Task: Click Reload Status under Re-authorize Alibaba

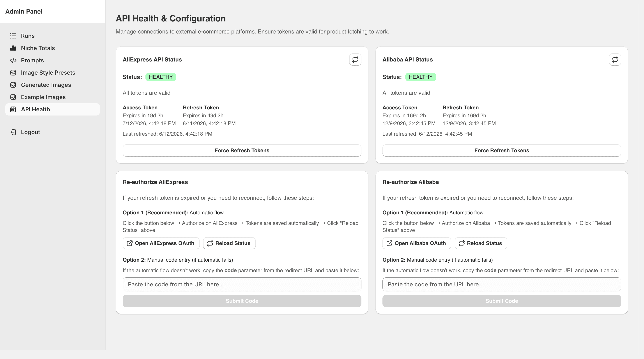Action: 481,243
